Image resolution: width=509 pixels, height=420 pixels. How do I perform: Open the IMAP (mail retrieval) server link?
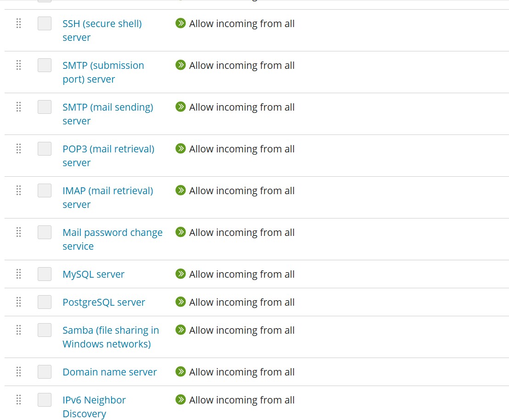[107, 191]
